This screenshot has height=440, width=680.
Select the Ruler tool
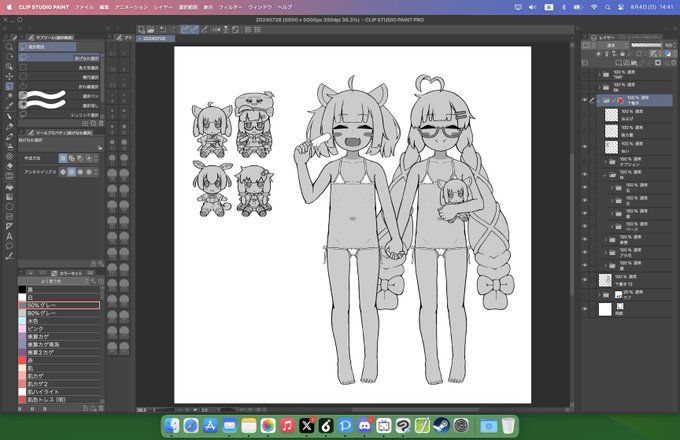(9, 226)
